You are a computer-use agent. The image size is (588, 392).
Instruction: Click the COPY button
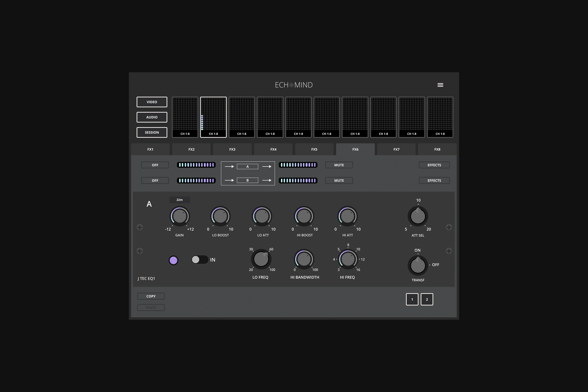(x=151, y=296)
